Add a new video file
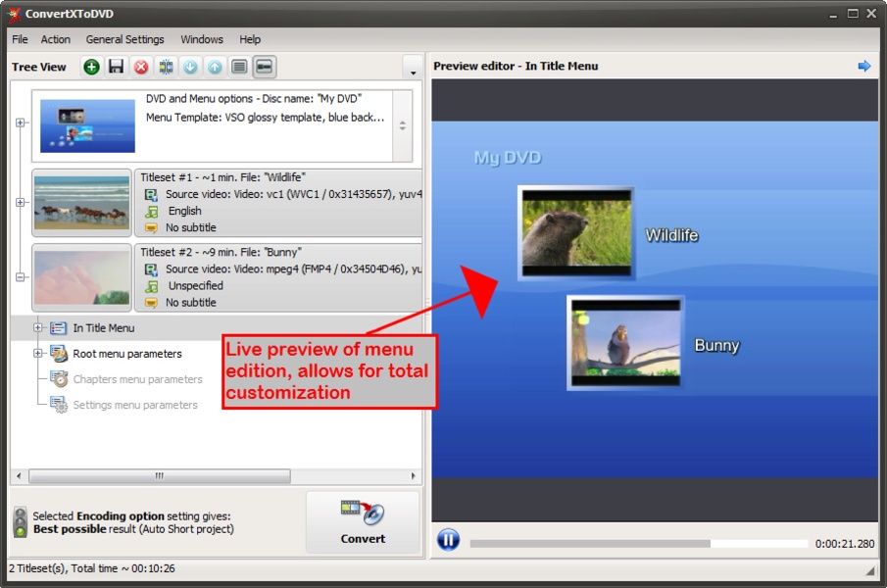Viewport: 887px width, 588px height. [90, 67]
